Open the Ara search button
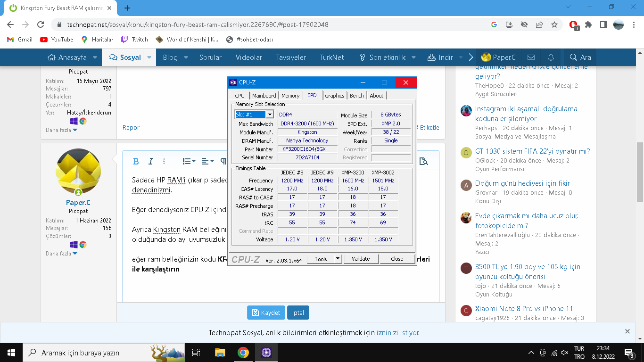 [x=580, y=58]
